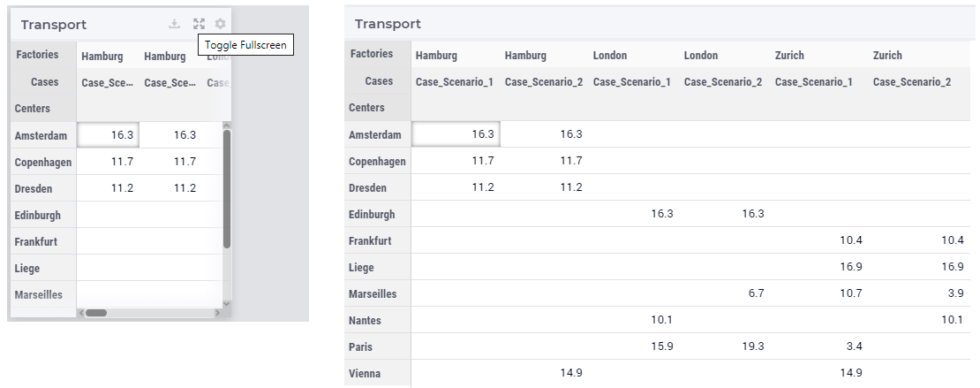Click the small widget's vertical scrollbar thumb

pyautogui.click(x=226, y=189)
